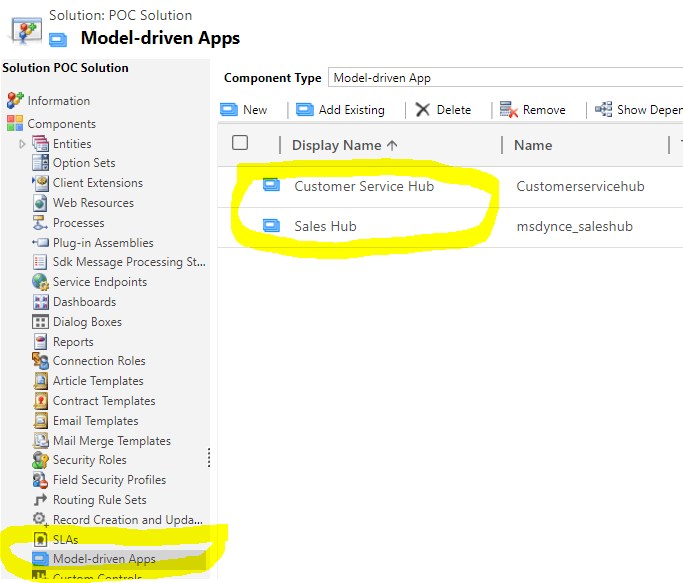Click the Mail Merge Templates icon
683x583 pixels.
click(41, 441)
